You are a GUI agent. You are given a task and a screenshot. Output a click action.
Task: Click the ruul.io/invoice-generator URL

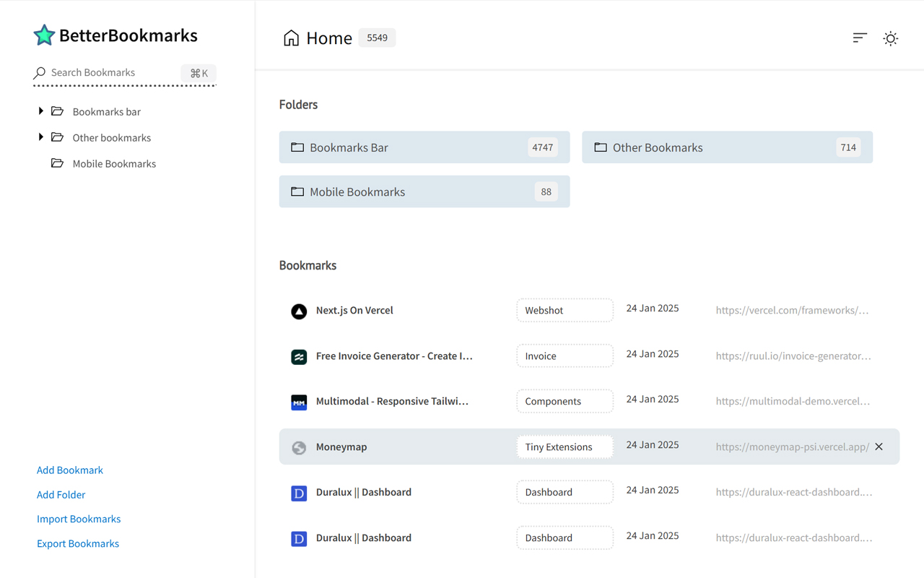[793, 355]
